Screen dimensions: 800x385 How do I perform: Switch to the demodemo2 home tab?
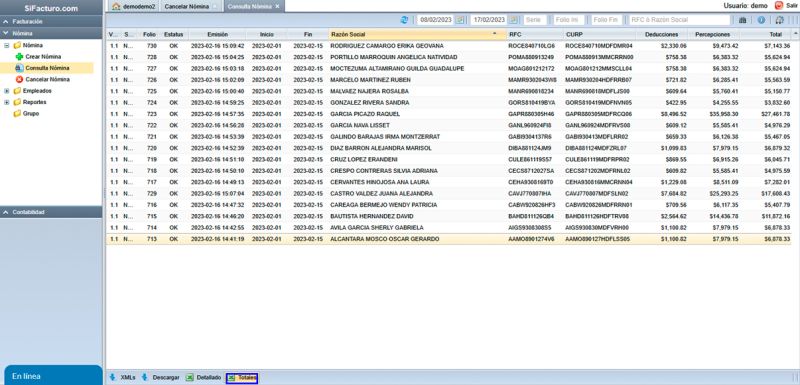[133, 6]
